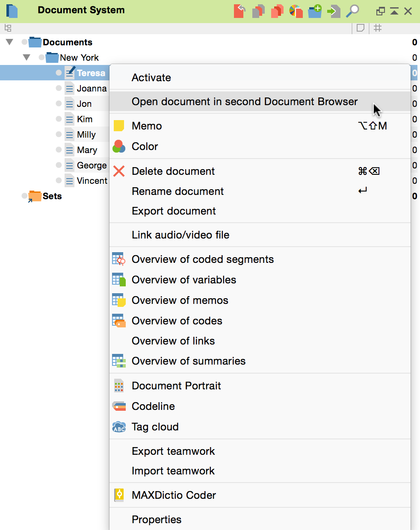Open the Color option in context menu
420x530 pixels.
(x=145, y=147)
